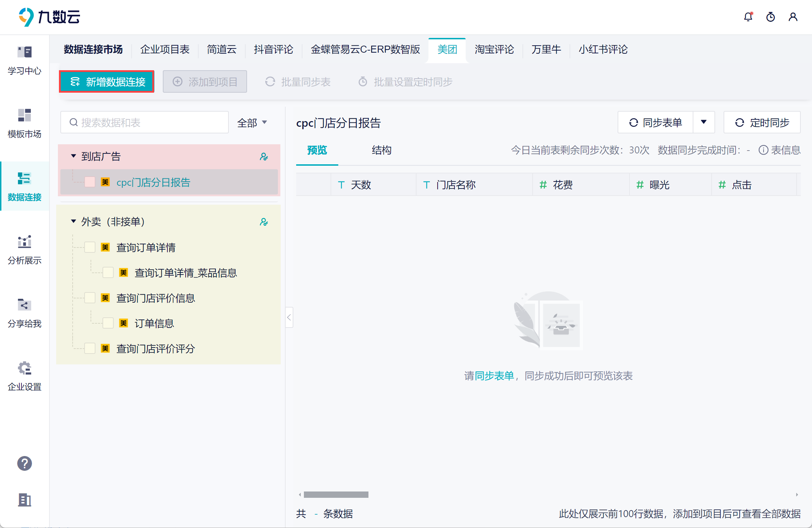
Task: Check the 查询门店评价信息 checkbox
Action: [90, 298]
